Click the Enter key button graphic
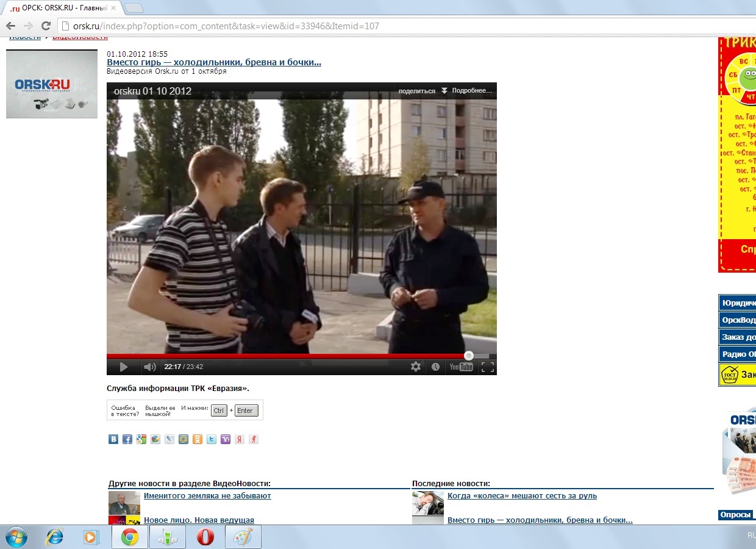Screen dimensions: 756x549 (x=246, y=411)
